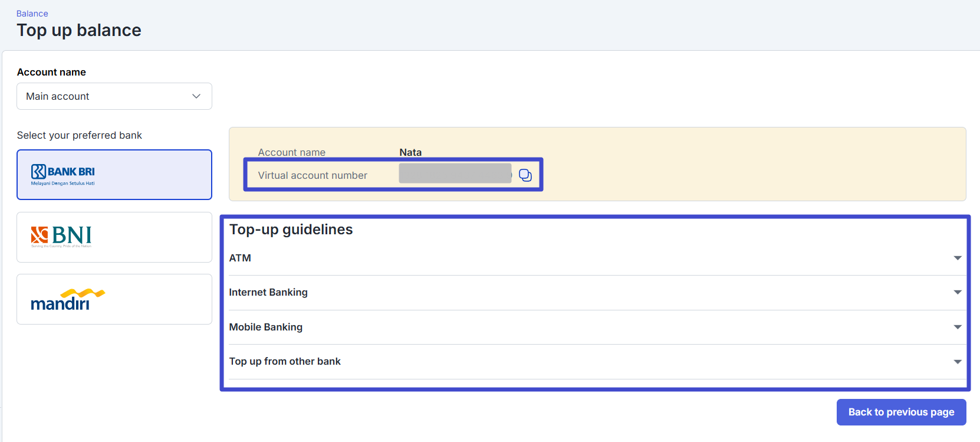The height and width of the screenshot is (442, 980).
Task: Click the Mobile Banking guideline title
Action: pyautogui.click(x=265, y=327)
